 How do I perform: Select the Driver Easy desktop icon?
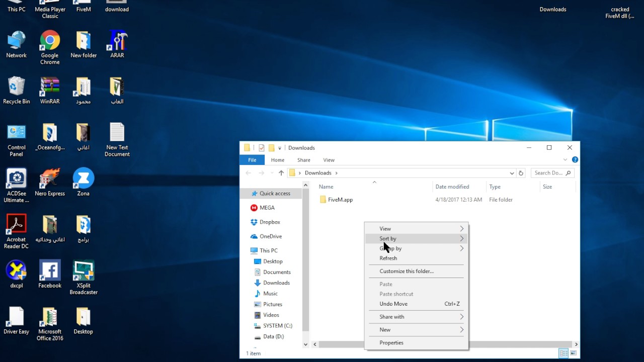pyautogui.click(x=17, y=321)
